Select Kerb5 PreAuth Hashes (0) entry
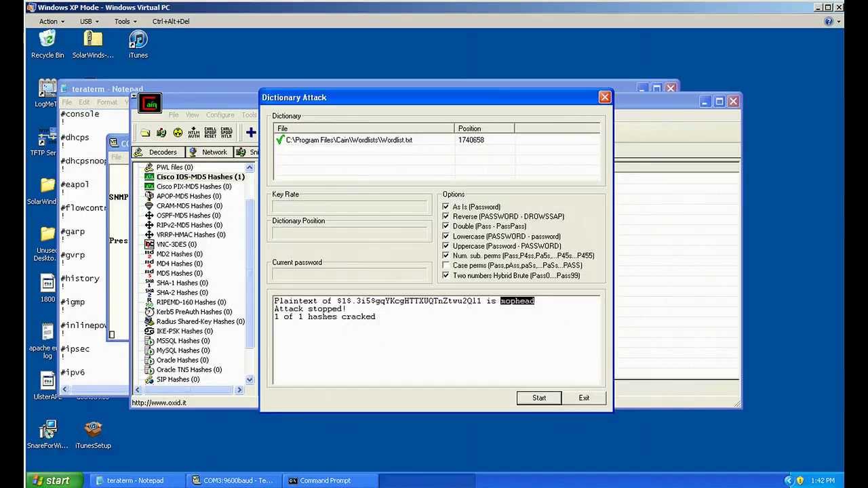The width and height of the screenshot is (868, 488). [189, 312]
